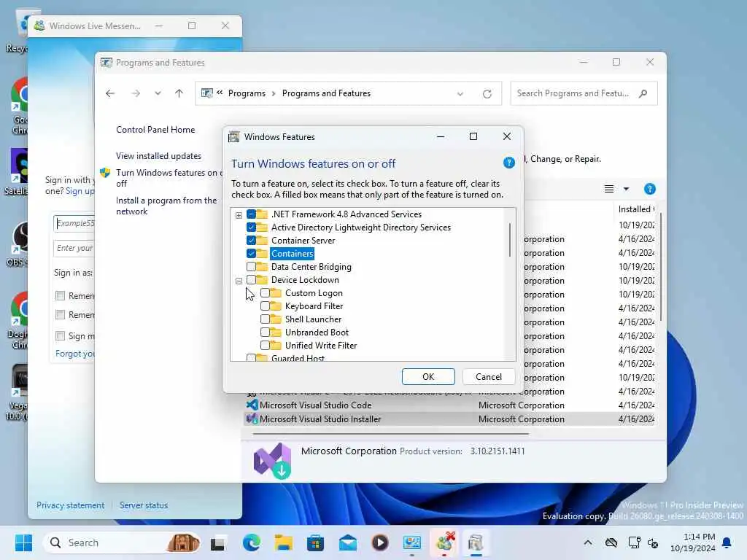Screen dimensions: 747x560
Task: Uncheck Active Directory Lightweight Directory Services
Action: [251, 227]
